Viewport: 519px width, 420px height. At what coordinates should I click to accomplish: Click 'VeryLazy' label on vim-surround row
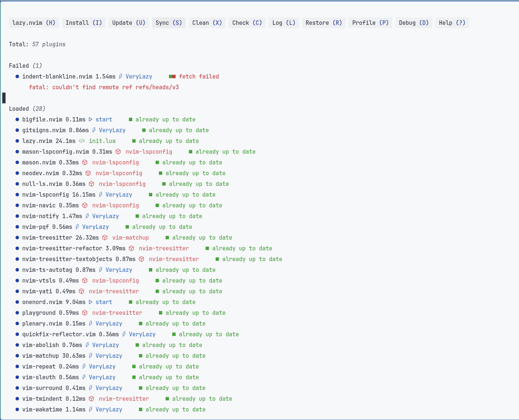pos(109,388)
